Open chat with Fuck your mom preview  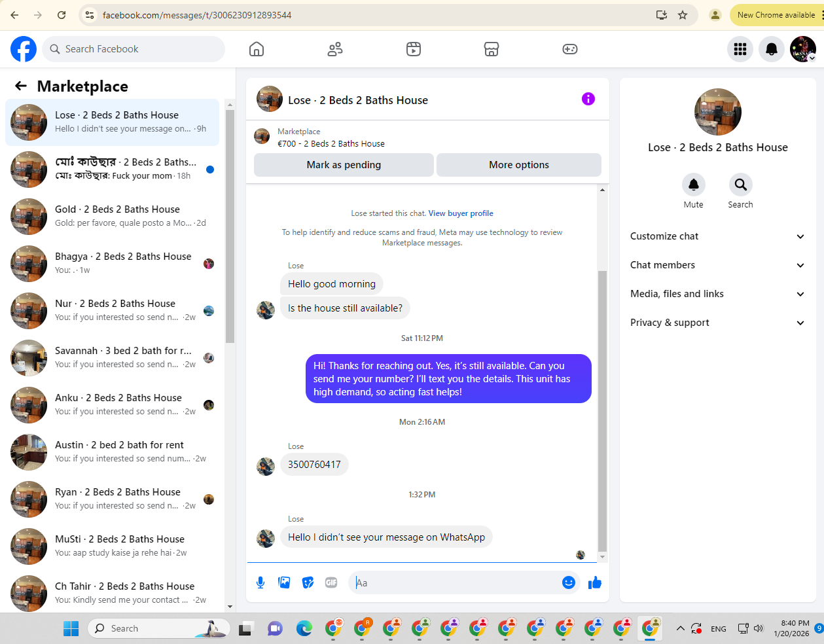point(112,170)
